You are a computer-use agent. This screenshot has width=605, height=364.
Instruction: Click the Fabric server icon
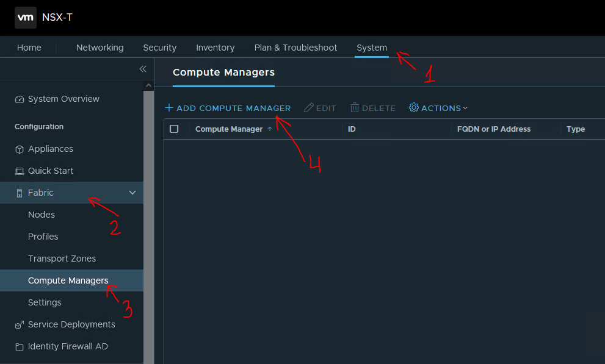pos(20,193)
